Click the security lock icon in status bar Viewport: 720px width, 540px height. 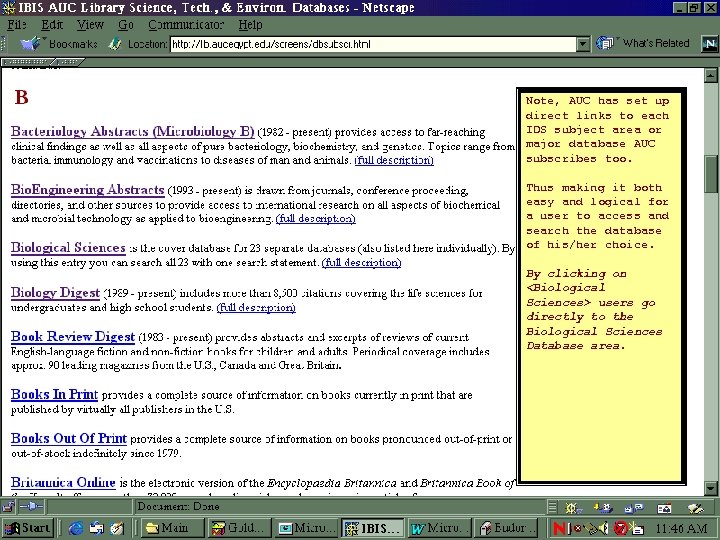coord(8,507)
